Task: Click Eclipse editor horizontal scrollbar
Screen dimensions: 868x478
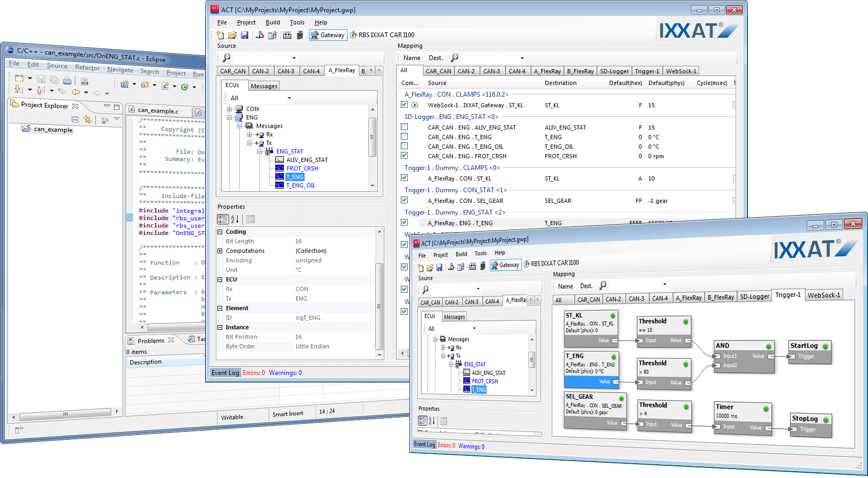Action: (x=175, y=327)
